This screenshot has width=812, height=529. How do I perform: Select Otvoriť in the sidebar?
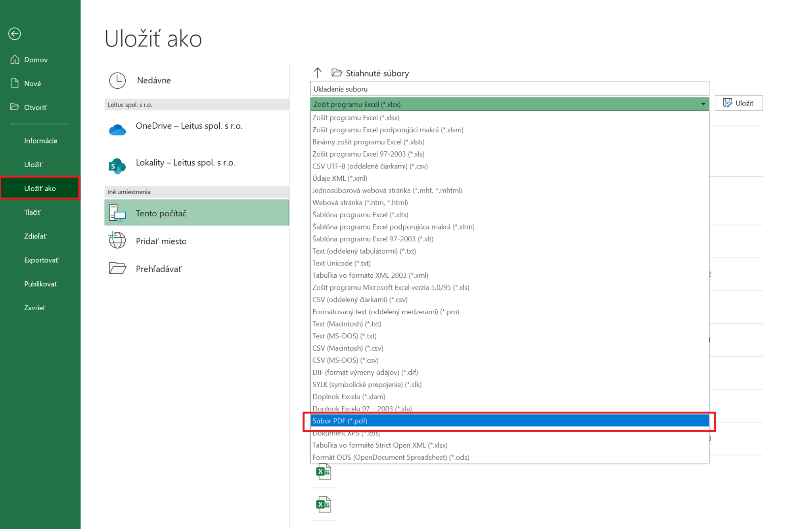pyautogui.click(x=35, y=107)
